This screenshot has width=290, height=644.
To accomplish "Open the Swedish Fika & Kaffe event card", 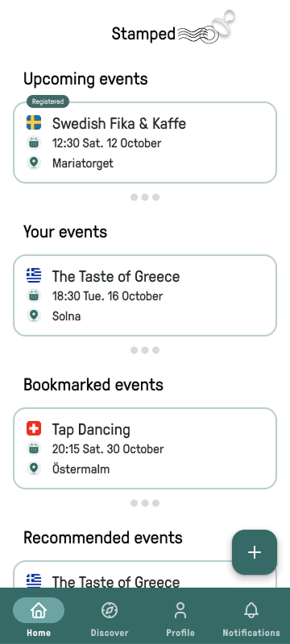I will 145,142.
